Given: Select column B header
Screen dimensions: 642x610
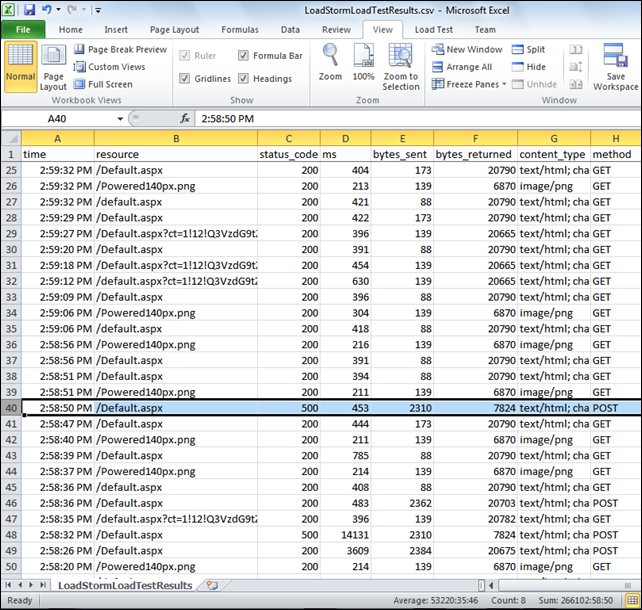Looking at the screenshot, I should click(x=176, y=138).
